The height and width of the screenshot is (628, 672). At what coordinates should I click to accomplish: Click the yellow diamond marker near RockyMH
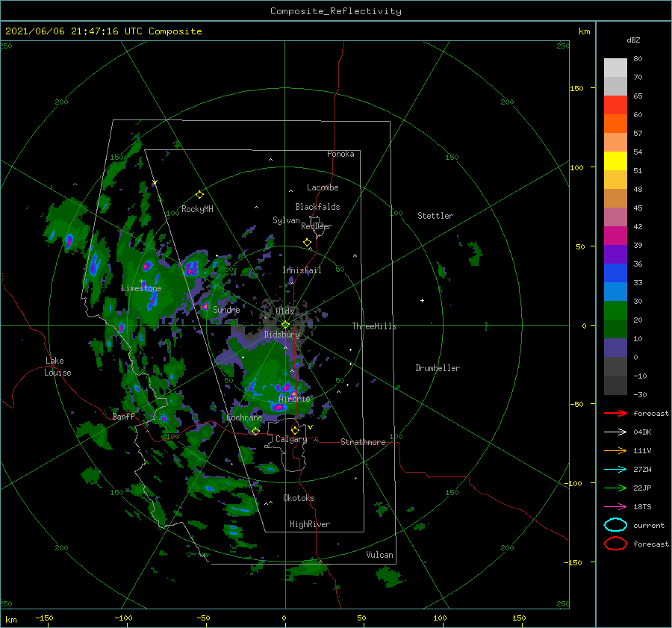(x=199, y=195)
